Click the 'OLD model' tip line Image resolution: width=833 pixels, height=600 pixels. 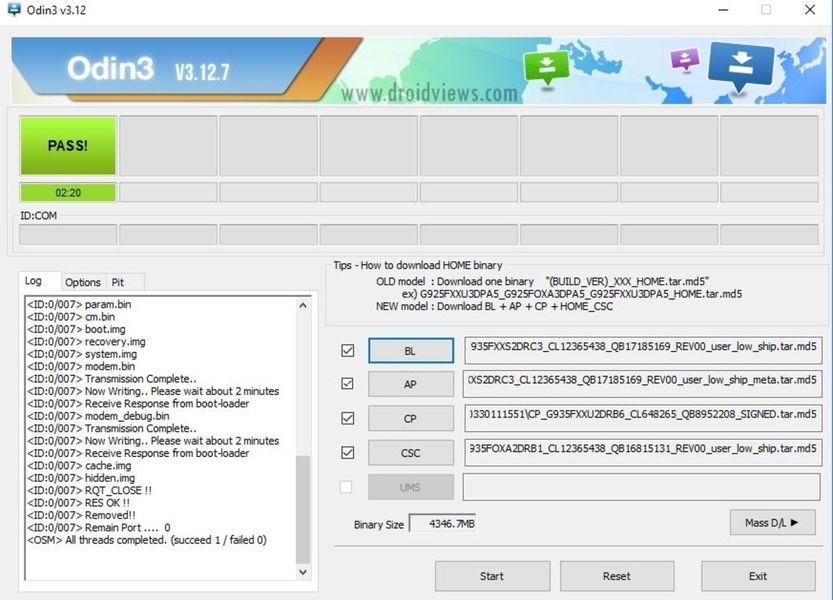coord(542,282)
